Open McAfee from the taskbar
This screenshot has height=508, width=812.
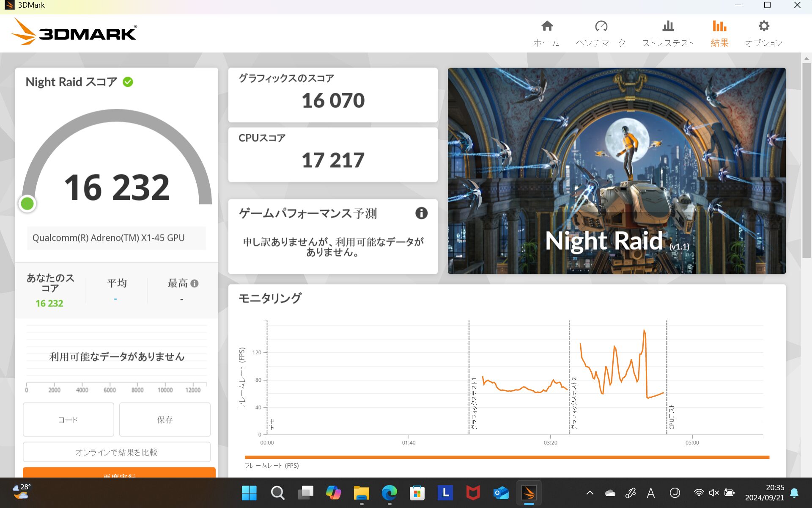[473, 493]
